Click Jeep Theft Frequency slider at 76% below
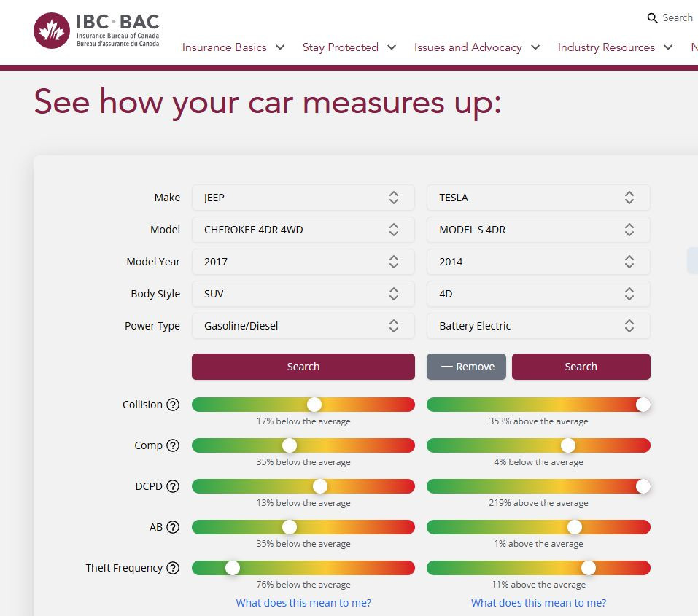 coord(233,568)
